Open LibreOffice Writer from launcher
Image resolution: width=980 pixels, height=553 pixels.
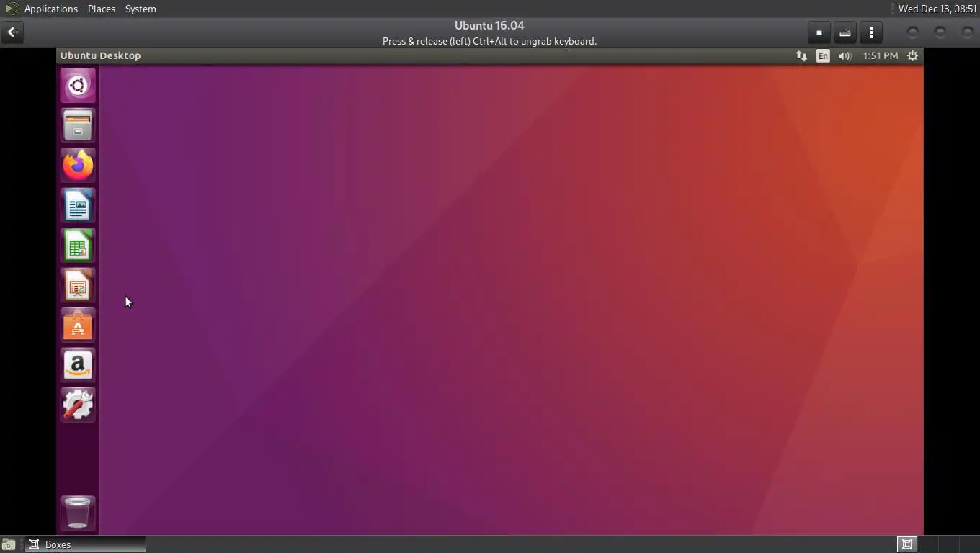click(78, 206)
